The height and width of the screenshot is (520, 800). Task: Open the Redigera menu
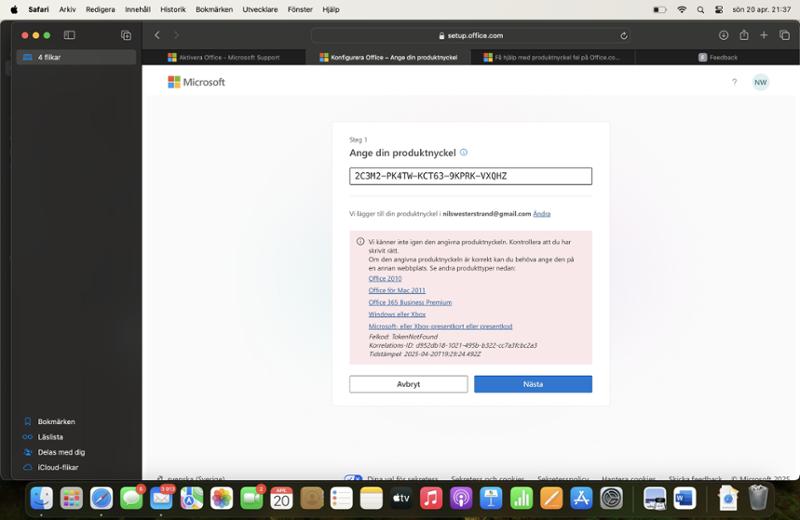tap(100, 9)
